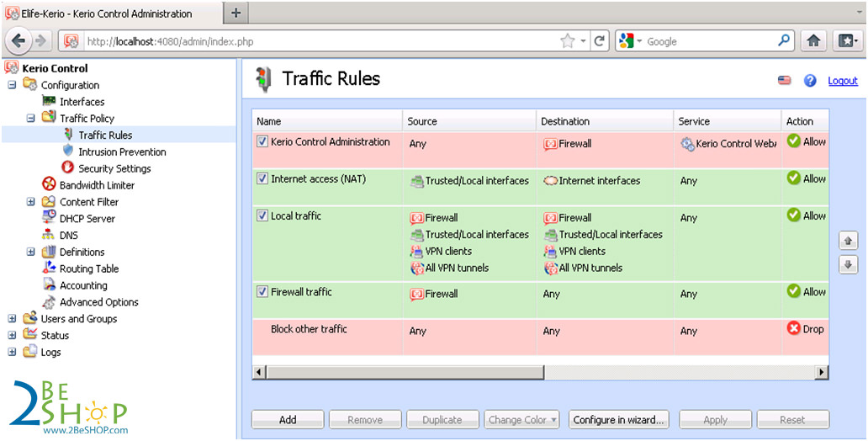Image resolution: width=868 pixels, height=441 pixels.
Task: Click the Add button
Action: click(288, 420)
